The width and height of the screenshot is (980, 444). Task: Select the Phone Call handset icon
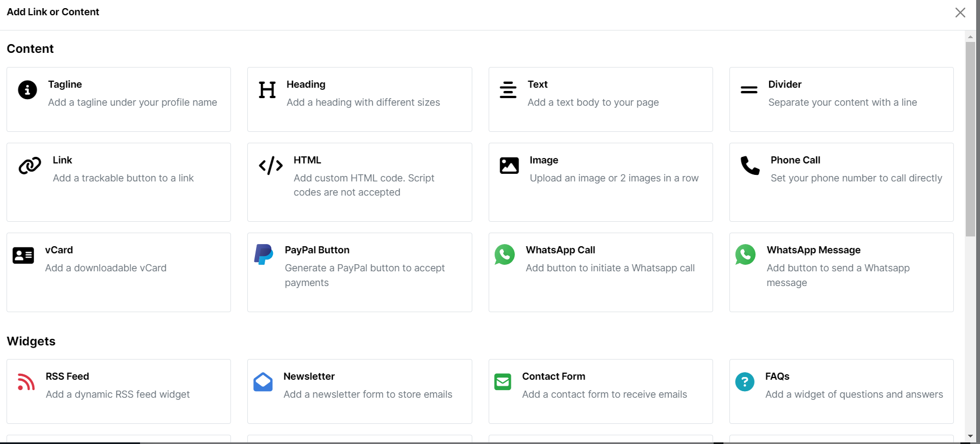pos(750,165)
